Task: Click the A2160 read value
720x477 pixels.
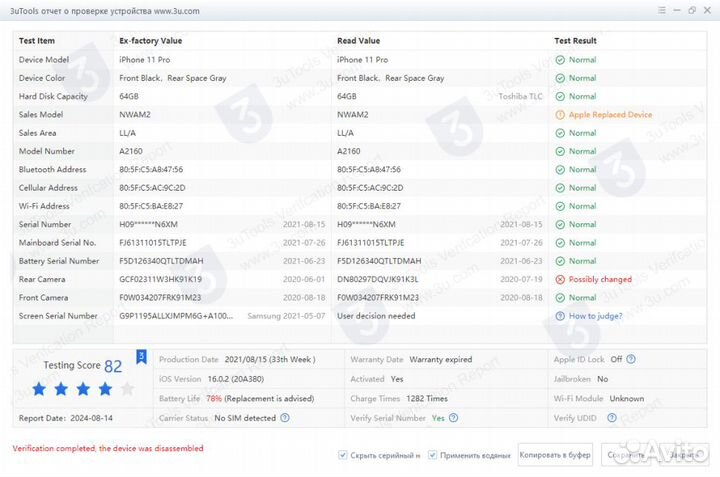Action: pos(349,151)
